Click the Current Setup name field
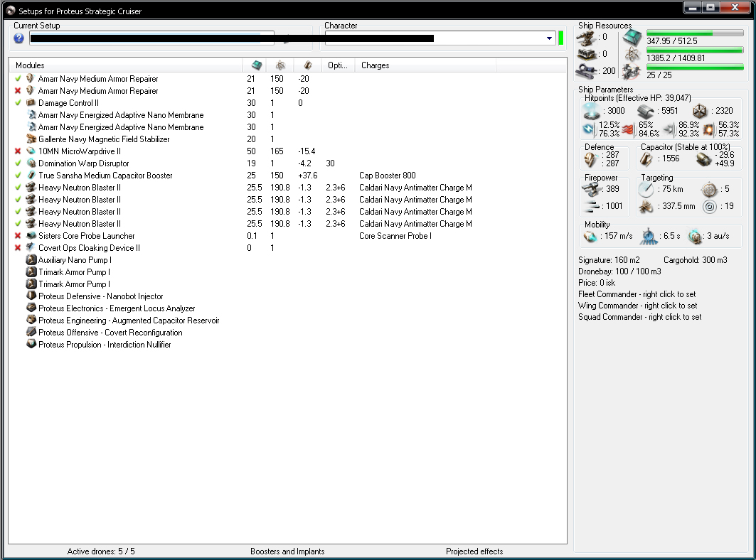 coord(152,38)
